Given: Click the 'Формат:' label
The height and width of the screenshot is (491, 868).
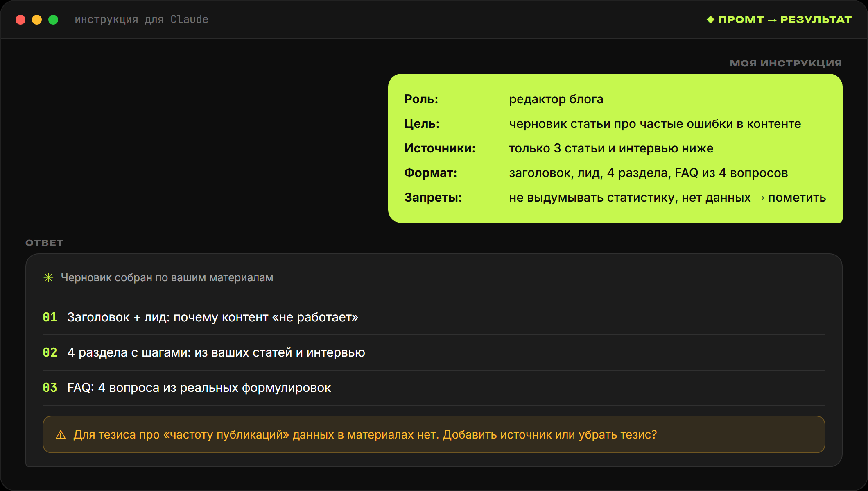Looking at the screenshot, I should click(x=430, y=173).
